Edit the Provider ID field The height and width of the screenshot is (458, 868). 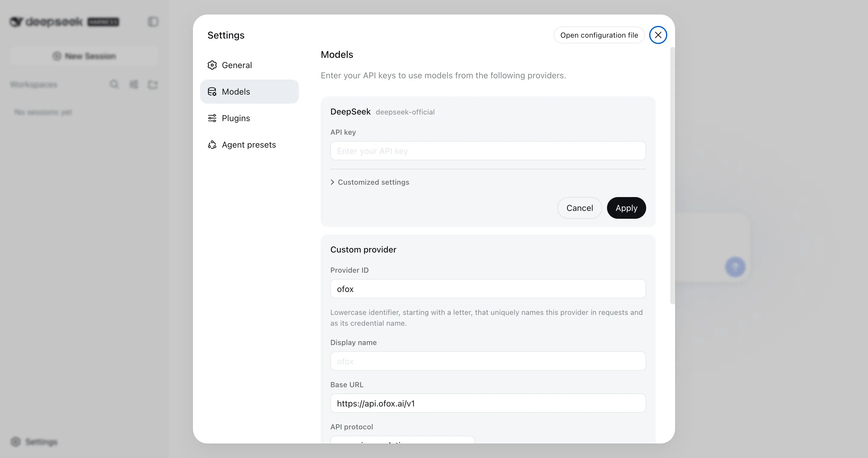coord(488,289)
